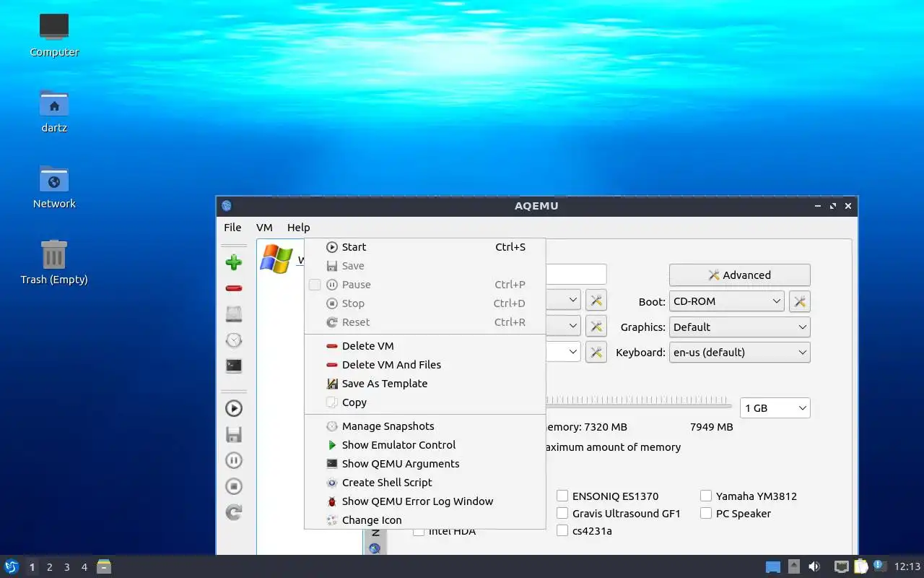Open the dartz home folder icon

pyautogui.click(x=54, y=111)
